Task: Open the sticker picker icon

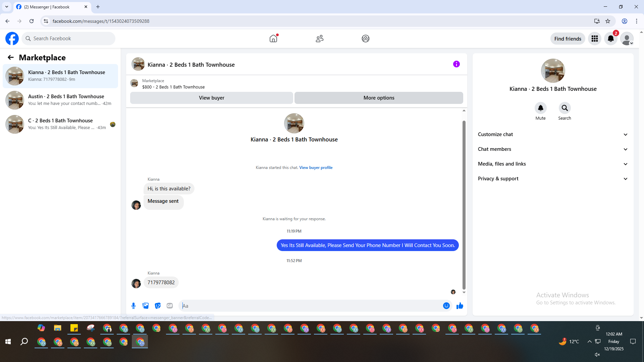Action: [x=158, y=306]
